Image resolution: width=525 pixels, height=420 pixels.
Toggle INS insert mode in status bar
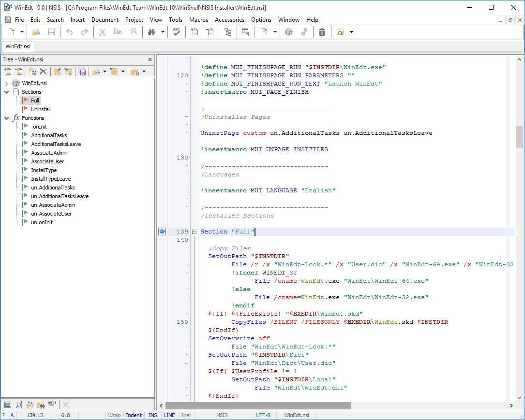click(x=153, y=415)
